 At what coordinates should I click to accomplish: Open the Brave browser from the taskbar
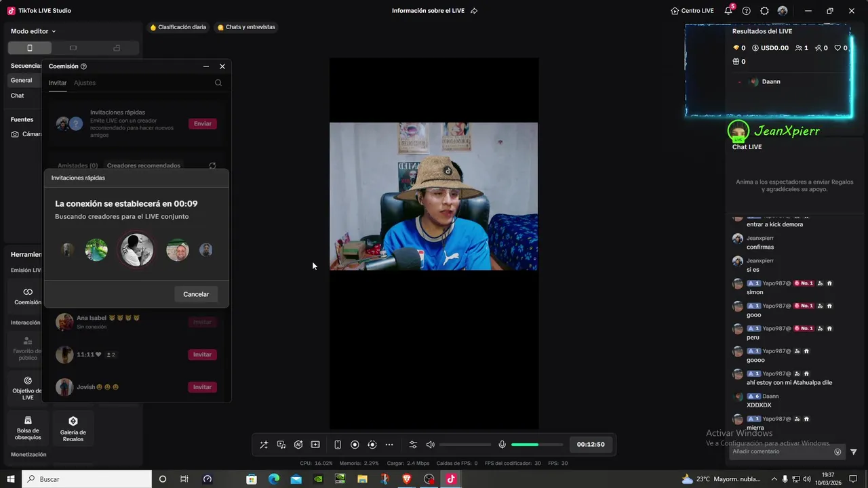[406, 479]
